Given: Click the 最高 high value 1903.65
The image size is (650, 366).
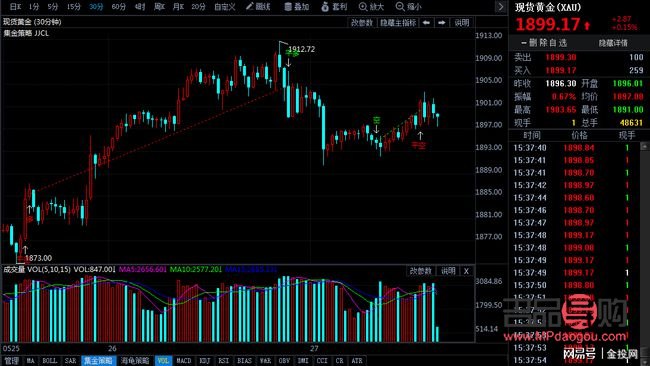Looking at the screenshot, I should [561, 109].
